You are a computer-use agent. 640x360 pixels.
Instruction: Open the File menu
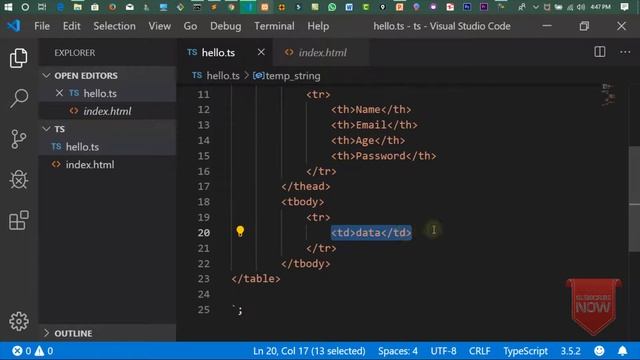click(42, 26)
